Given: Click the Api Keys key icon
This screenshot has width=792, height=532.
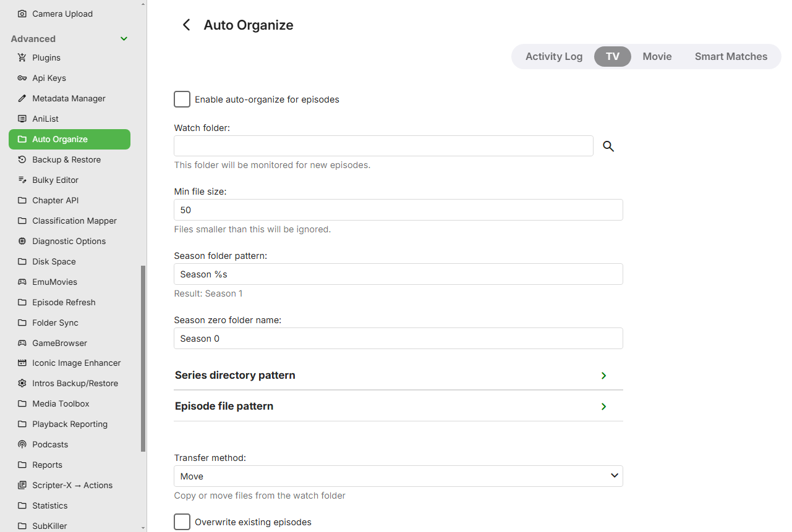Looking at the screenshot, I should click(x=22, y=78).
